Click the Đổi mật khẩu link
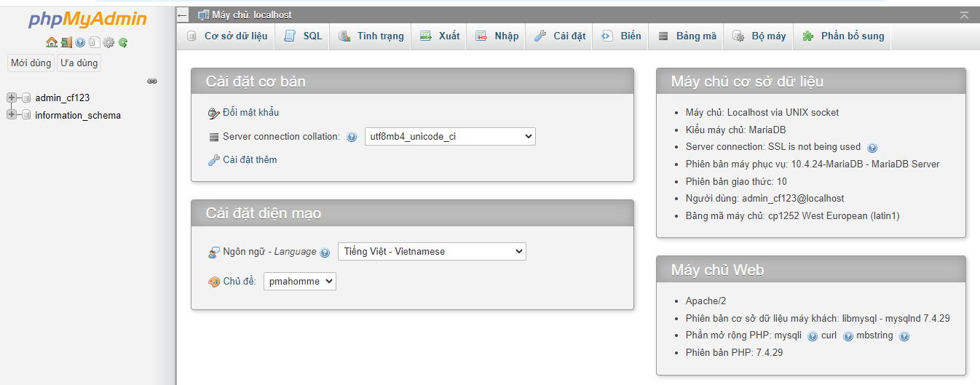Screen dimensions: 980x385 [250, 112]
